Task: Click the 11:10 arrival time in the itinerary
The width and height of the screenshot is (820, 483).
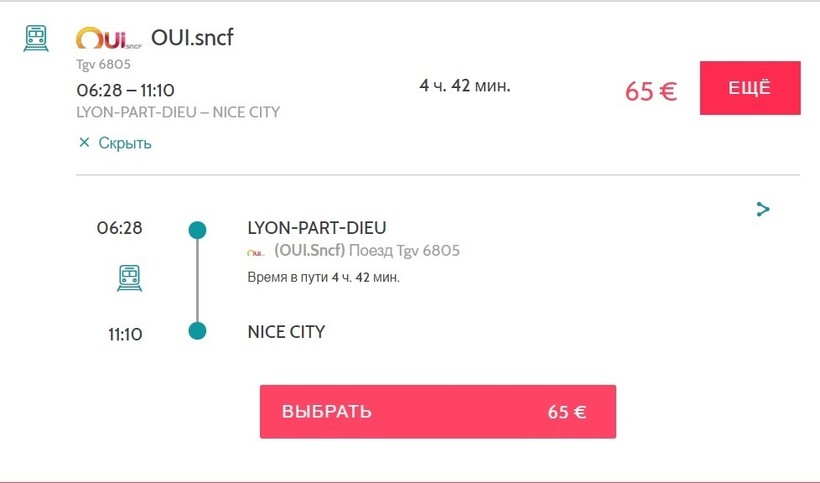Action: point(125,334)
